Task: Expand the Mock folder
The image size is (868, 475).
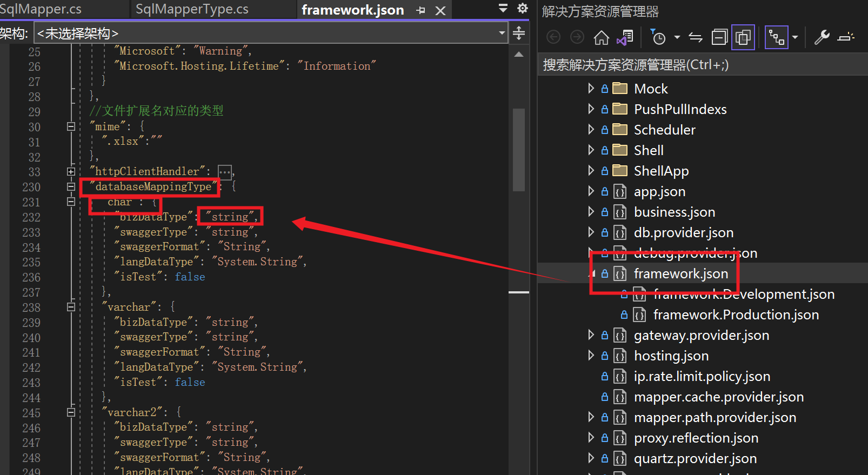Action: pos(591,88)
